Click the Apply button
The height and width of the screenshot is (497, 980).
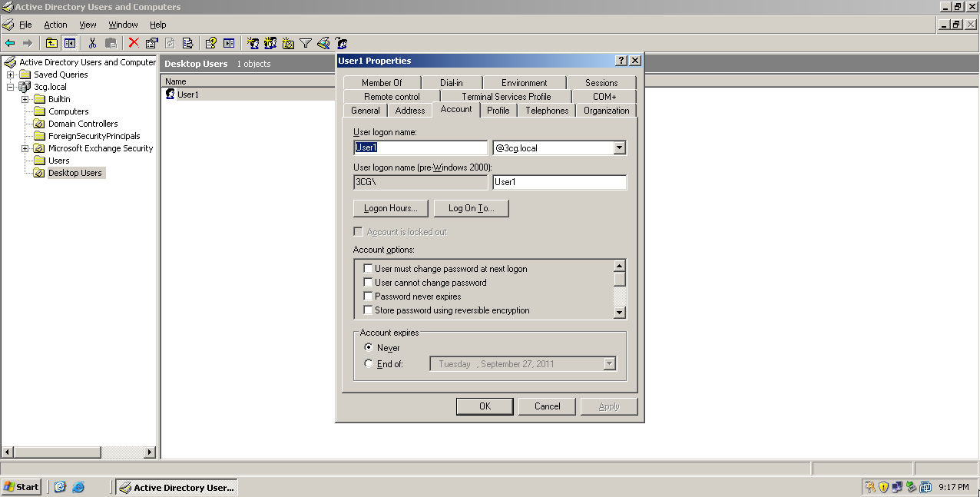[x=609, y=406]
